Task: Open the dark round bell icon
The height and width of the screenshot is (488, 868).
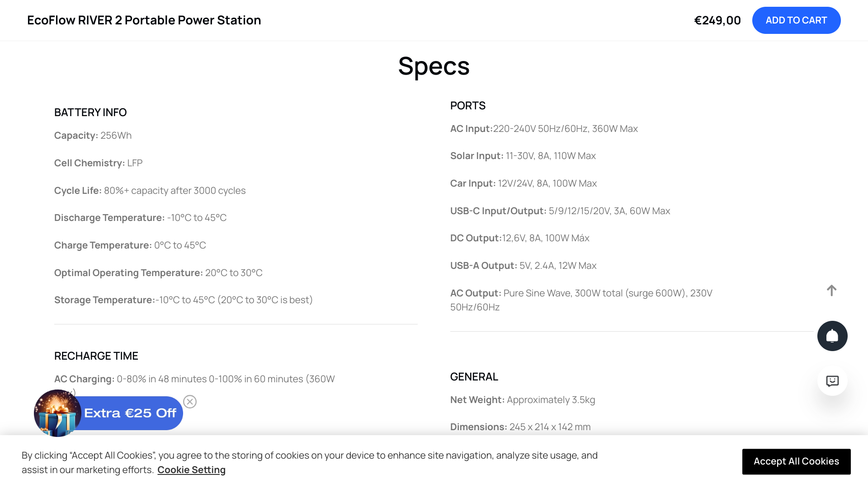Action: pyautogui.click(x=832, y=336)
